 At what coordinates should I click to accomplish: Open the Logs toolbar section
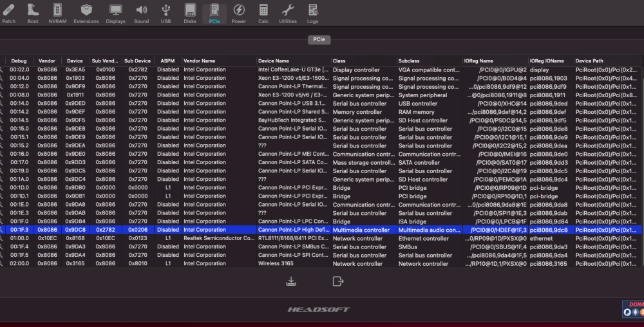[312, 13]
